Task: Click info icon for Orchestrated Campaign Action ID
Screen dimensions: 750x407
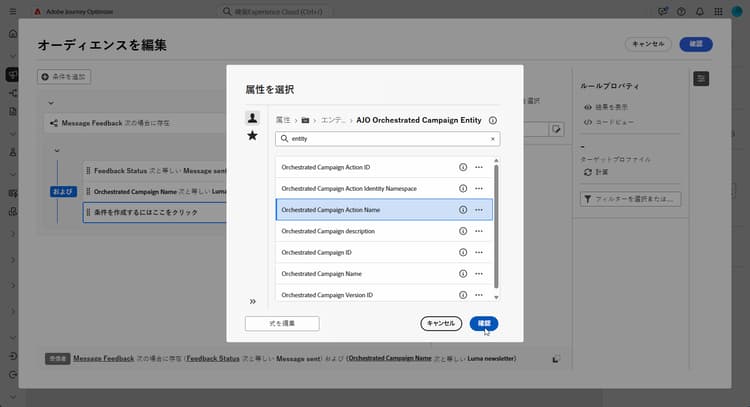Action: point(463,167)
